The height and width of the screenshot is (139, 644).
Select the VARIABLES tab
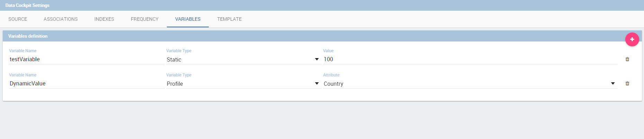pos(188,19)
